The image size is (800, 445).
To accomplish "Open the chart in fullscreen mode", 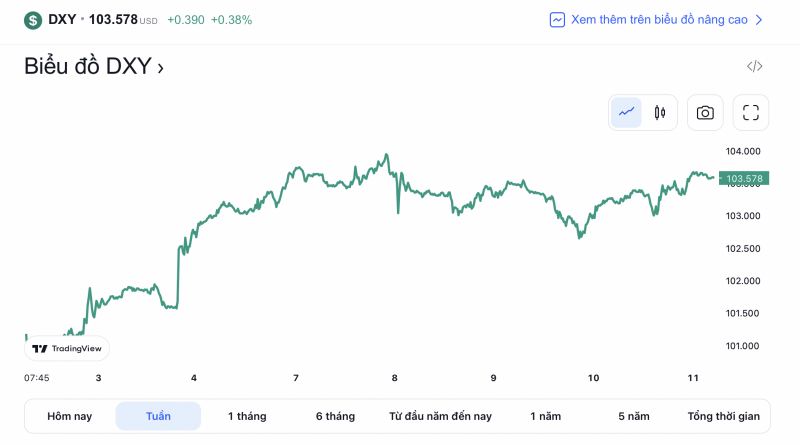I will click(x=751, y=112).
